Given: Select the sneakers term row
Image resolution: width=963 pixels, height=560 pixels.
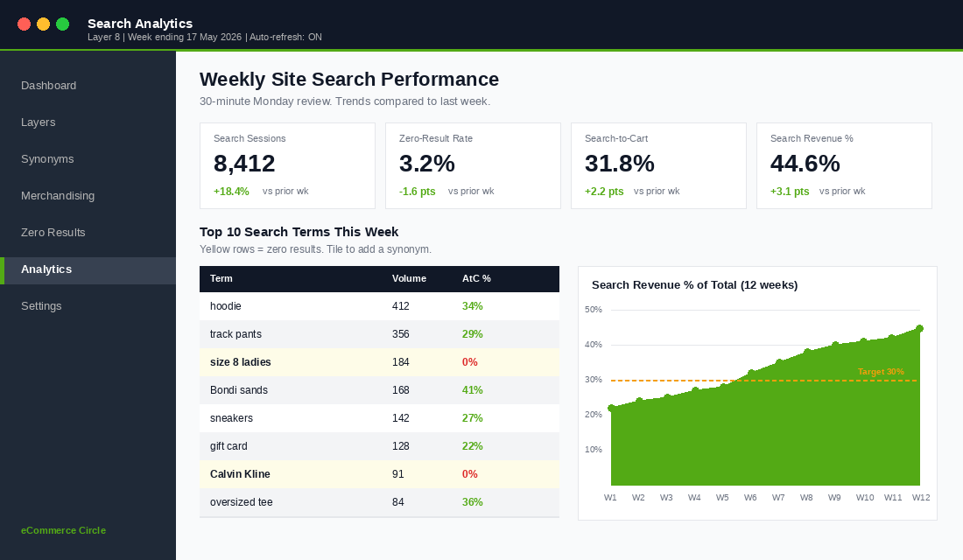Looking at the screenshot, I should 380,418.
